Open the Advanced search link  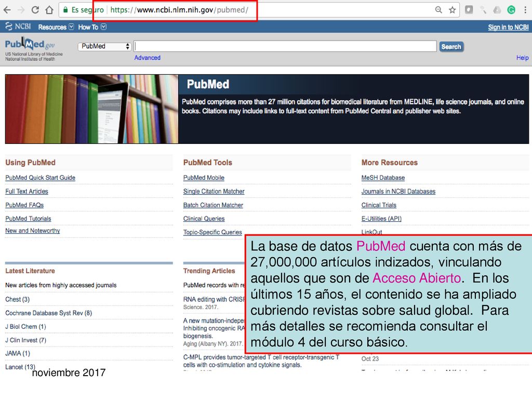(147, 58)
